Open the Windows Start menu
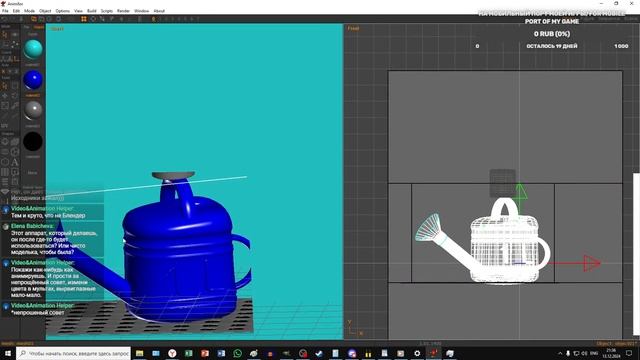640x360 pixels. [8, 353]
